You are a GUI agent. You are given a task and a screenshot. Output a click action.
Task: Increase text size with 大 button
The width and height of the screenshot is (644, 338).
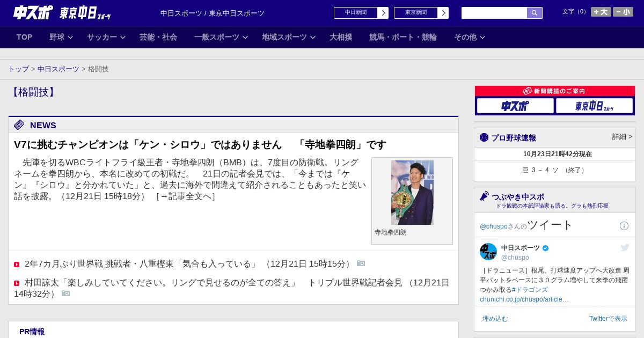601,12
